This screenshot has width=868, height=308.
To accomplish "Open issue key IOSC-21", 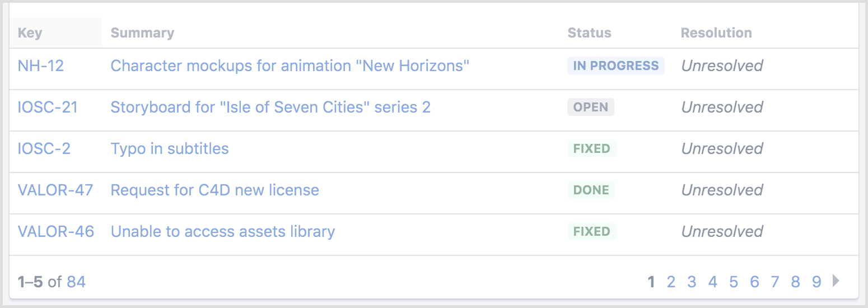I will pyautogui.click(x=48, y=108).
